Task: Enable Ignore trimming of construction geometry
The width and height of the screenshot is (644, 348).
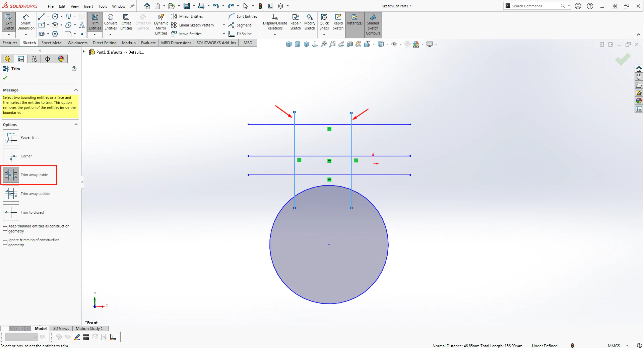Action: point(5,242)
